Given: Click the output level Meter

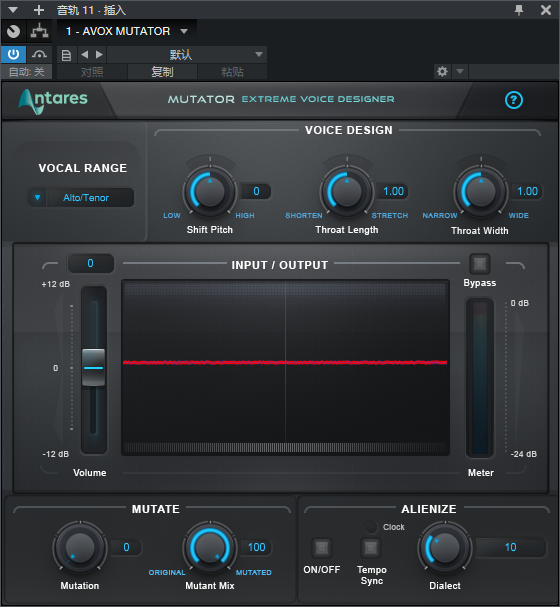Looking at the screenshot, I should (480, 378).
